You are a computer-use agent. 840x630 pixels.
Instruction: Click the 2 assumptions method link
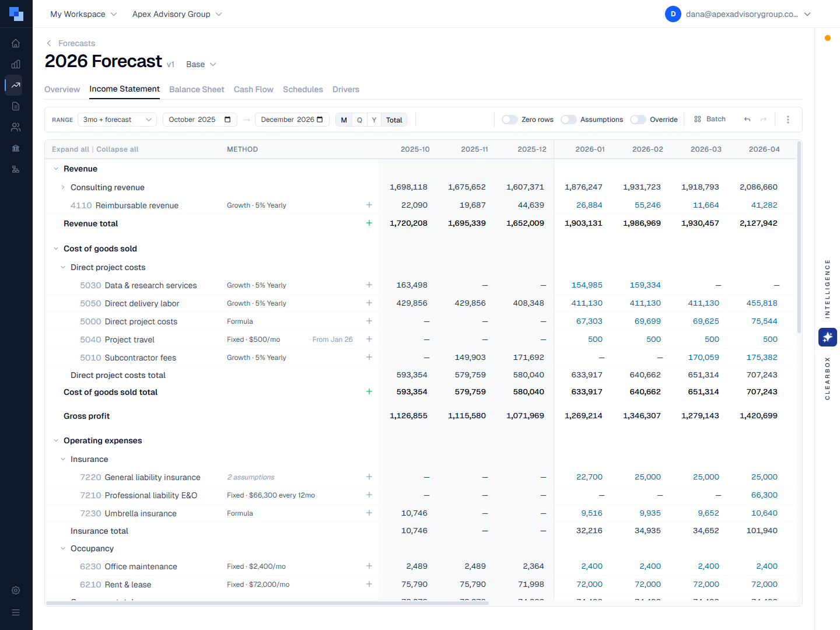pos(251,477)
